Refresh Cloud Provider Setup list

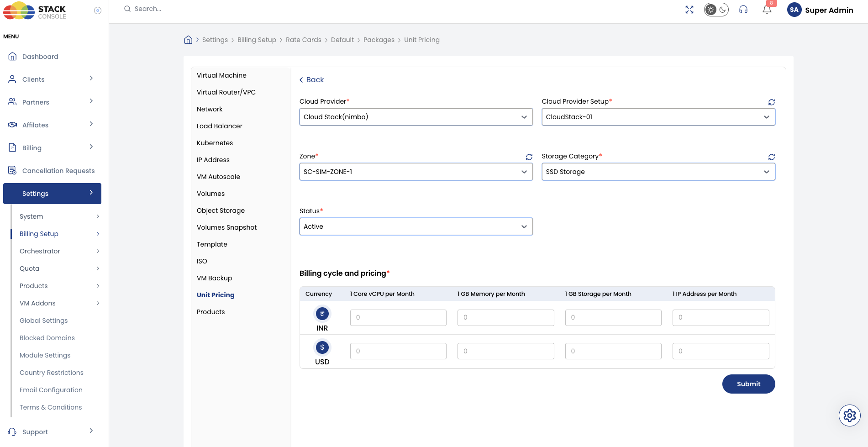click(x=772, y=102)
